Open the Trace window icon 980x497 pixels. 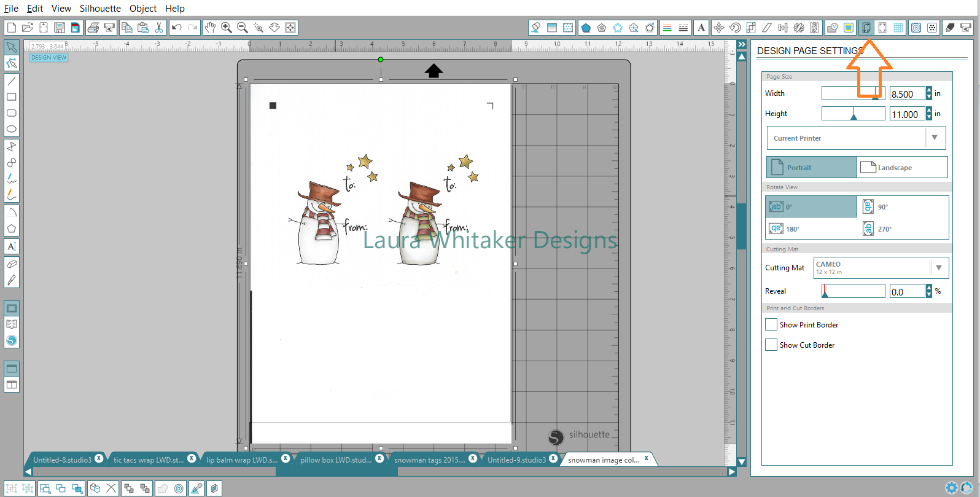(x=848, y=28)
